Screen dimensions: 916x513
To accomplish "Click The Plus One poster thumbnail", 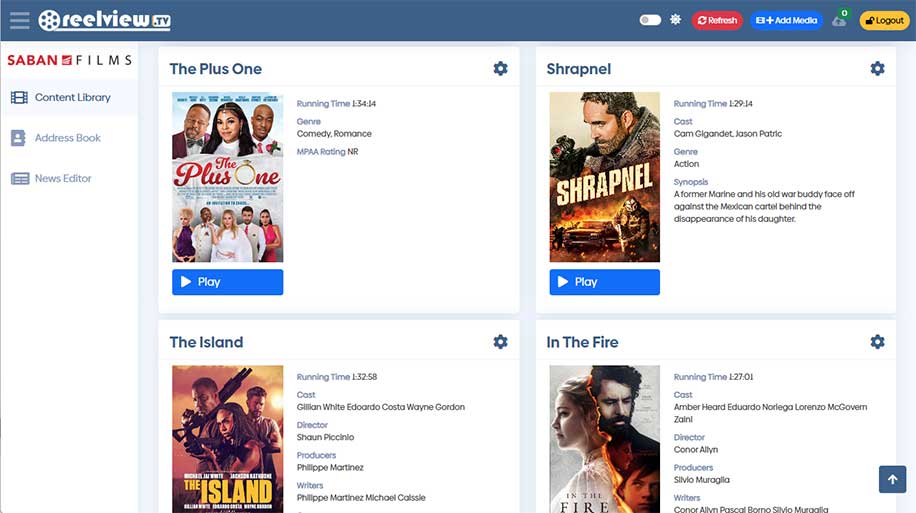I will [x=228, y=177].
